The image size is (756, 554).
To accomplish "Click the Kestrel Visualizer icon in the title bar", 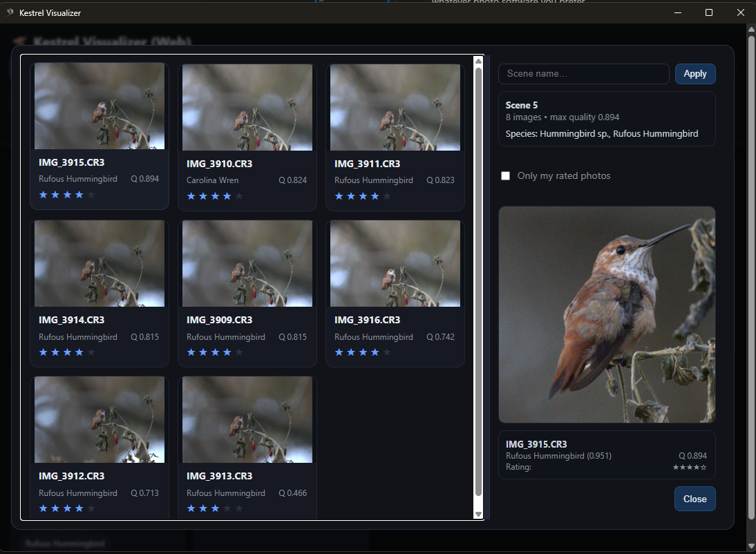I will tap(11, 12).
